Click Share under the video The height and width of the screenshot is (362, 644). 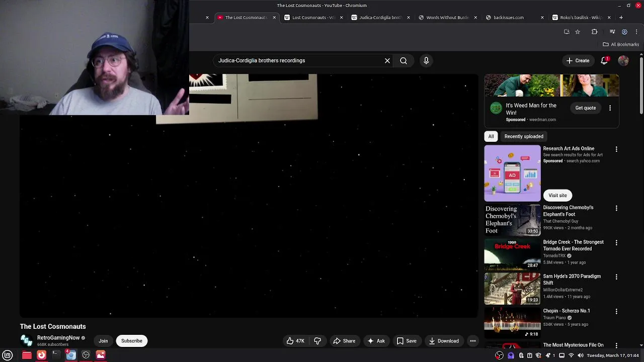pos(345,341)
